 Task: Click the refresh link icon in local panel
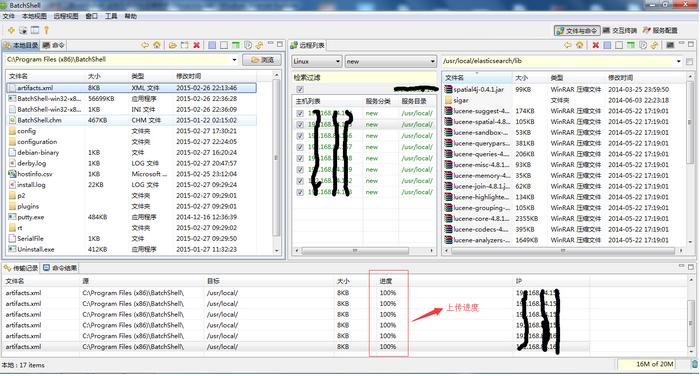pyautogui.click(x=259, y=45)
